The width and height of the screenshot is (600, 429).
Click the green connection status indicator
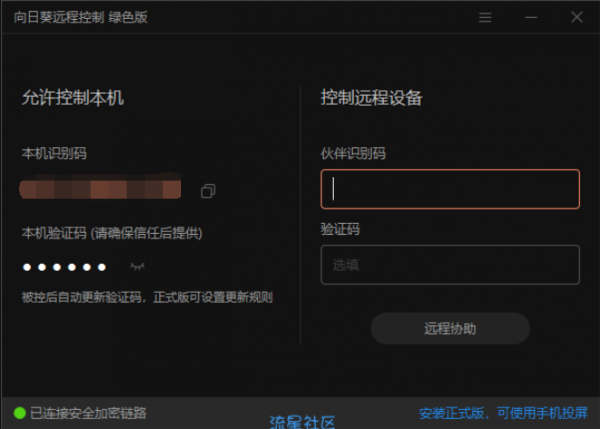(20, 413)
